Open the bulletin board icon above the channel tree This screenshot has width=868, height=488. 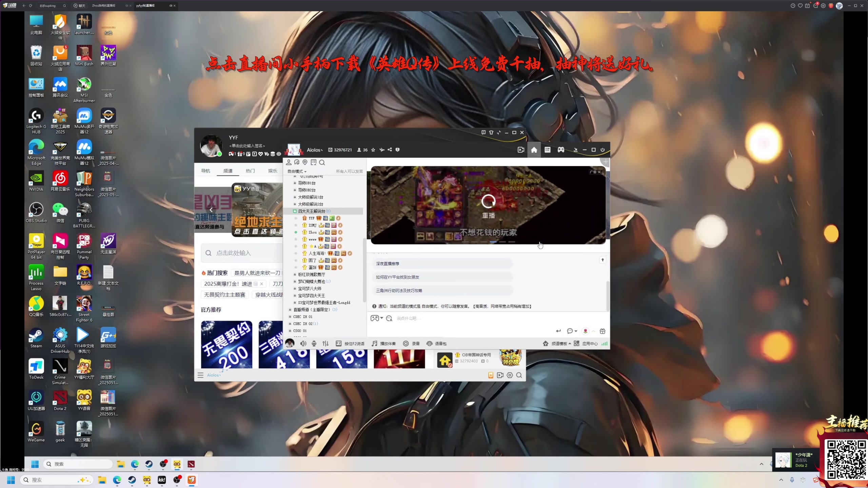click(313, 162)
